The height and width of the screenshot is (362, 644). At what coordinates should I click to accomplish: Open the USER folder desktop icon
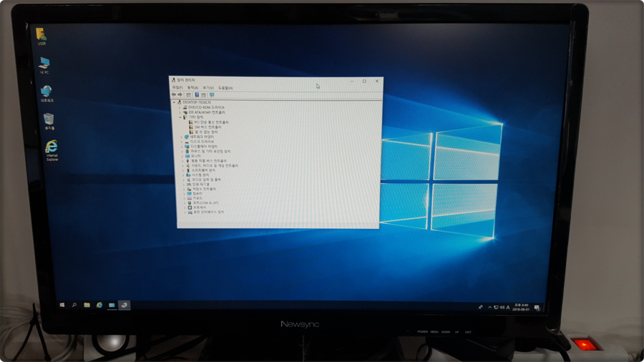point(41,36)
